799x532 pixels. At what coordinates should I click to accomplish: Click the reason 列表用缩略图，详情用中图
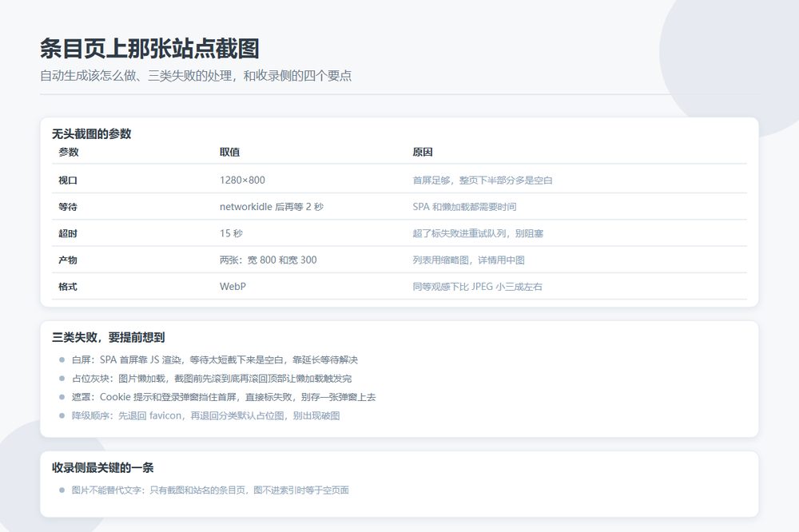pos(469,260)
